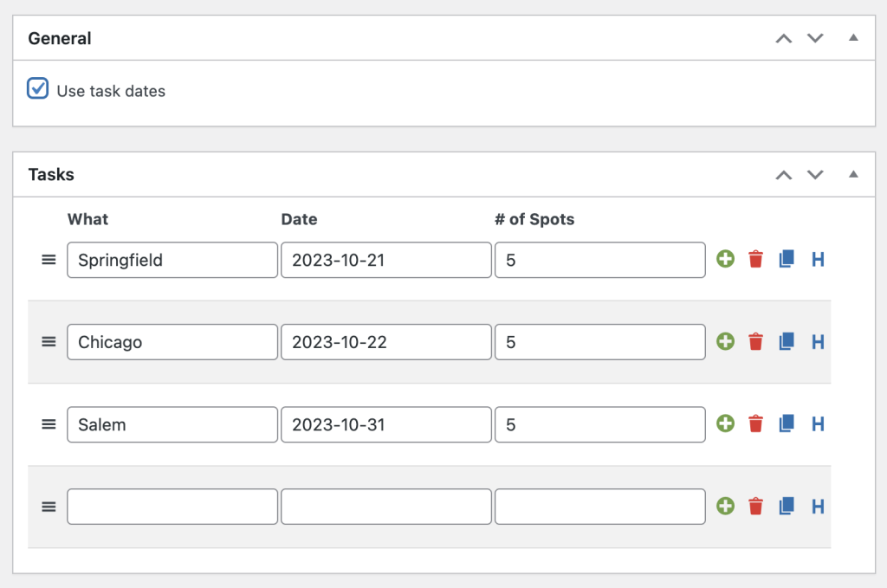Duplicate the Springfield task row
Image resolution: width=887 pixels, height=588 pixels.
pyautogui.click(x=787, y=260)
